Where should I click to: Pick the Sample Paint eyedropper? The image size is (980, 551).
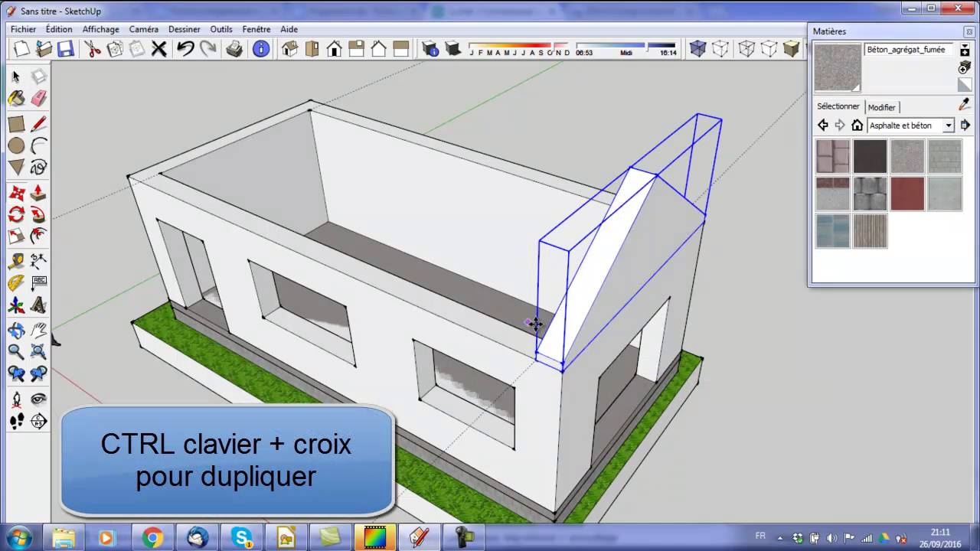[965, 105]
